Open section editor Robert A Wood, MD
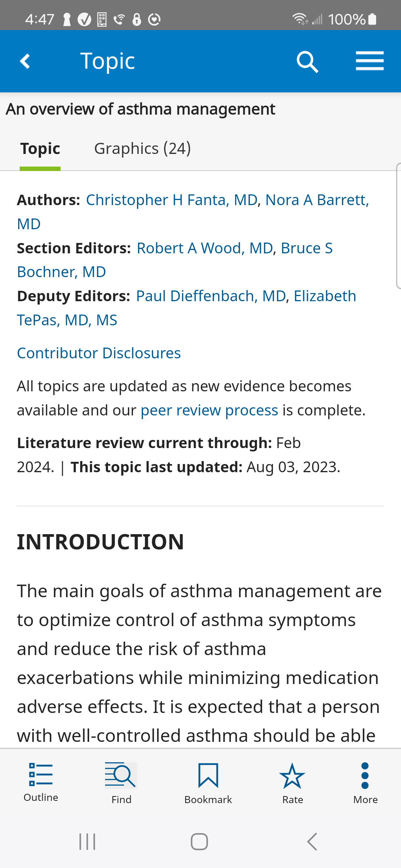Image resolution: width=401 pixels, height=868 pixels. coord(205,249)
